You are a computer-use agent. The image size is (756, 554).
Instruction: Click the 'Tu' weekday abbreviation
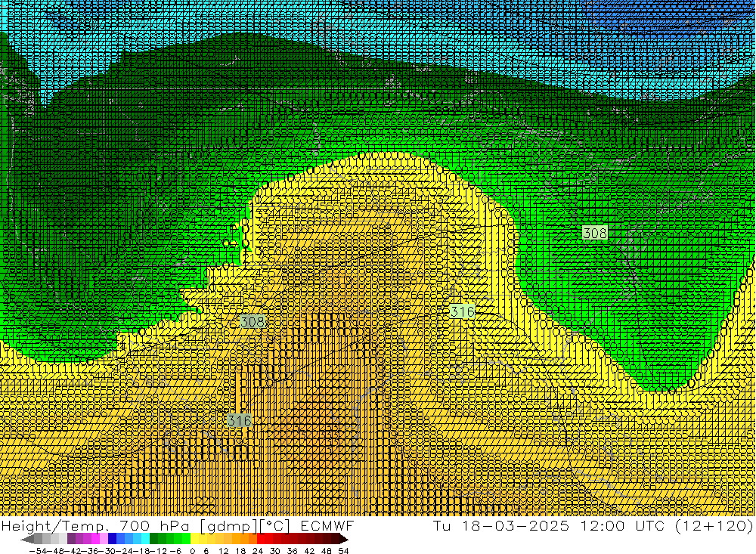tap(442, 526)
